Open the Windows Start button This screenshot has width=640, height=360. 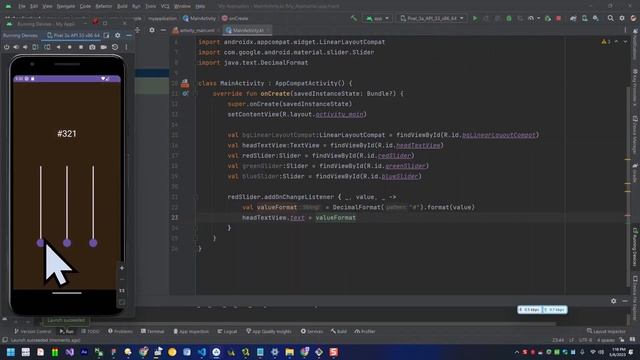tap(11, 352)
